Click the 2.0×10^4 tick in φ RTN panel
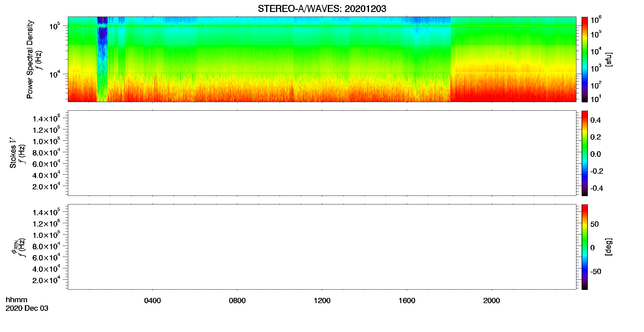The width and height of the screenshot is (644, 332). point(46,280)
